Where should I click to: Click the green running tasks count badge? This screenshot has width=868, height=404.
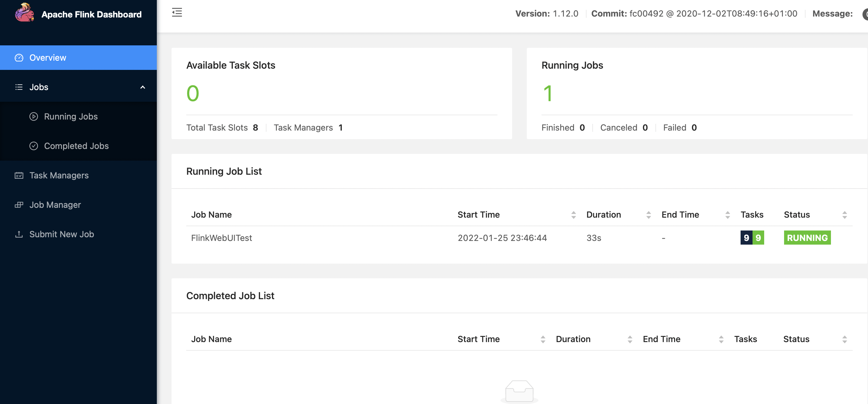click(x=758, y=238)
